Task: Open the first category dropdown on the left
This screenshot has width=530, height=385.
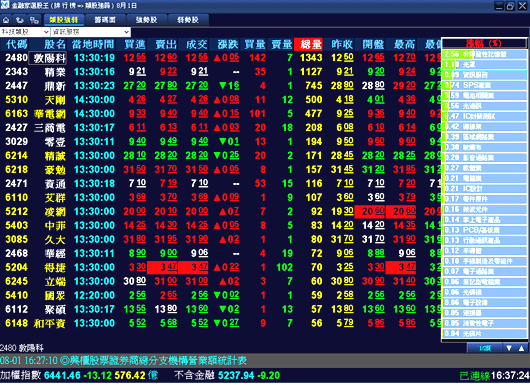Action: click(x=25, y=32)
